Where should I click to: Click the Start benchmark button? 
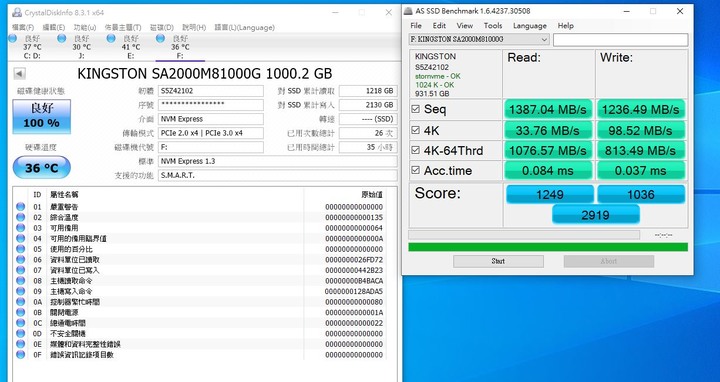pos(498,261)
